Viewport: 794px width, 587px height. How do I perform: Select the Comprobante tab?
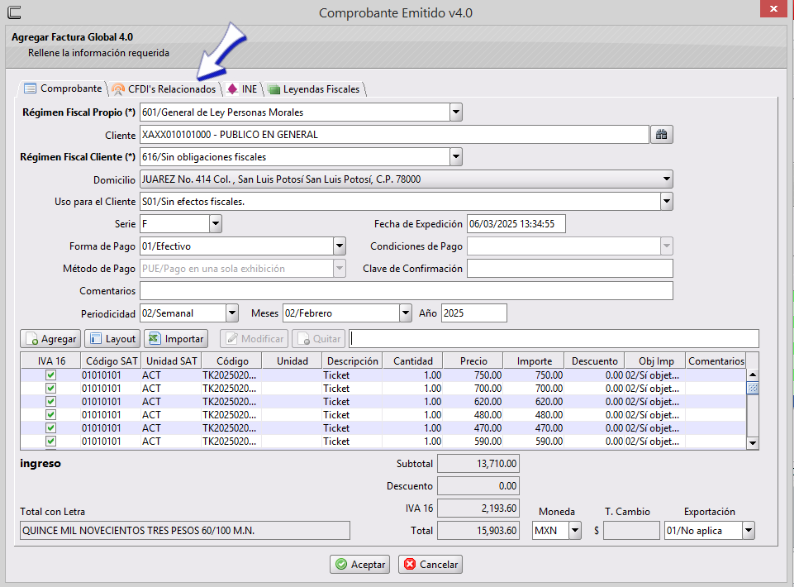click(x=63, y=89)
